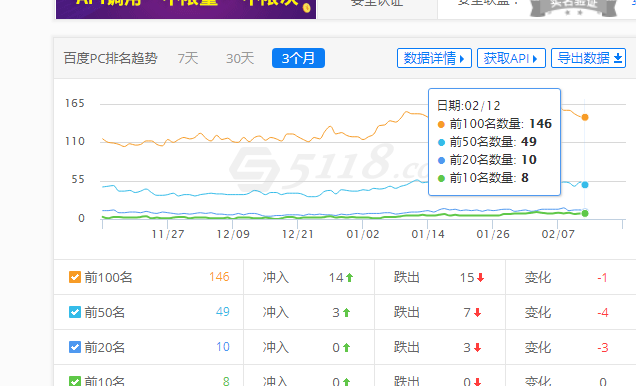Click the 01/14 x-axis date label
The height and width of the screenshot is (386, 636).
[x=428, y=234]
